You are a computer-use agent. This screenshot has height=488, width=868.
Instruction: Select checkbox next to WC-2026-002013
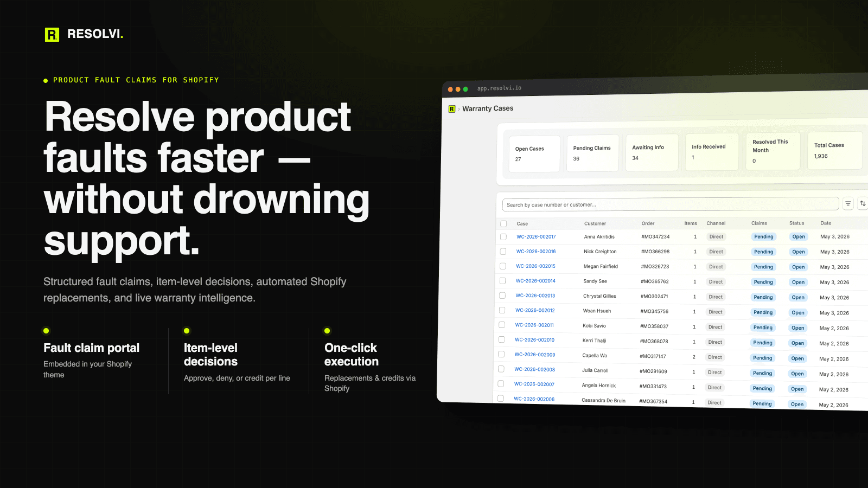coord(502,296)
